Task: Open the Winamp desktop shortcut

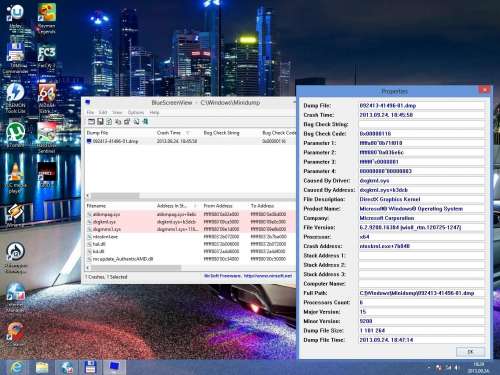Action: click(15, 215)
